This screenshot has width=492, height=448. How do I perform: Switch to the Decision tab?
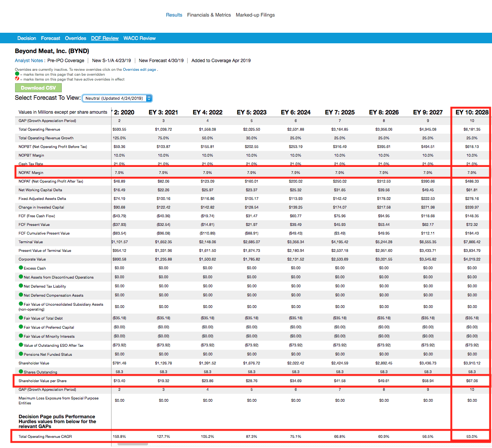(x=27, y=38)
